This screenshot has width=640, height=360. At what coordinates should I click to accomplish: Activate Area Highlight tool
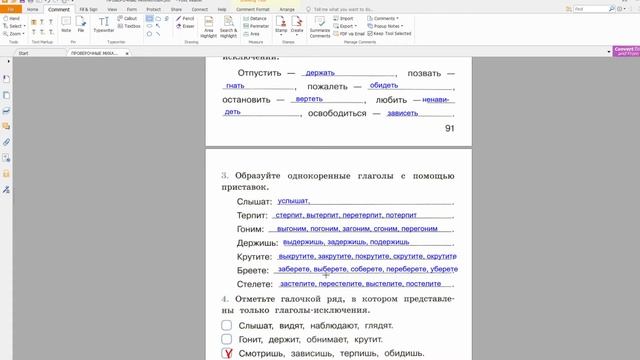tap(209, 27)
